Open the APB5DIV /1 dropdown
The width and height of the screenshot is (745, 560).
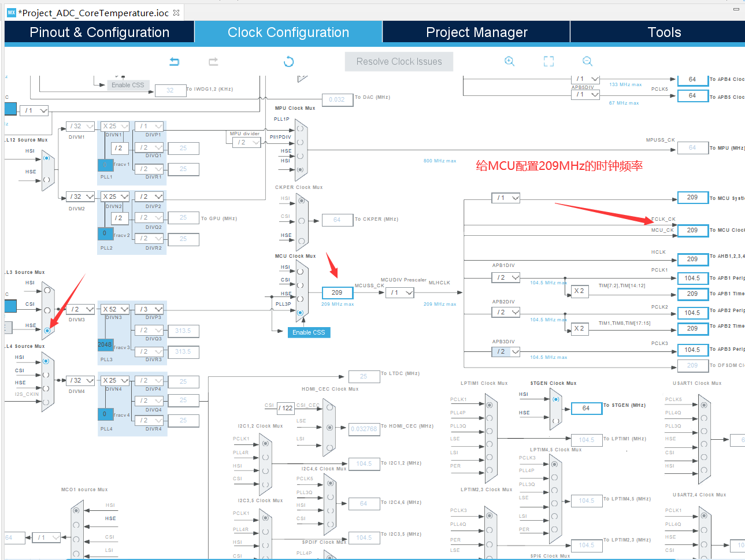point(586,94)
